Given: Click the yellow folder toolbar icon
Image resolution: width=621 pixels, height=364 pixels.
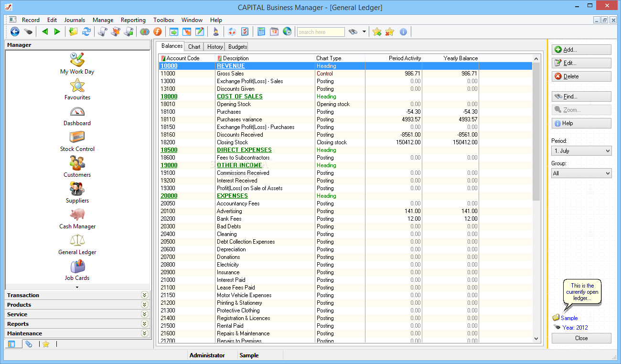Looking at the screenshot, I should pyautogui.click(x=73, y=32).
